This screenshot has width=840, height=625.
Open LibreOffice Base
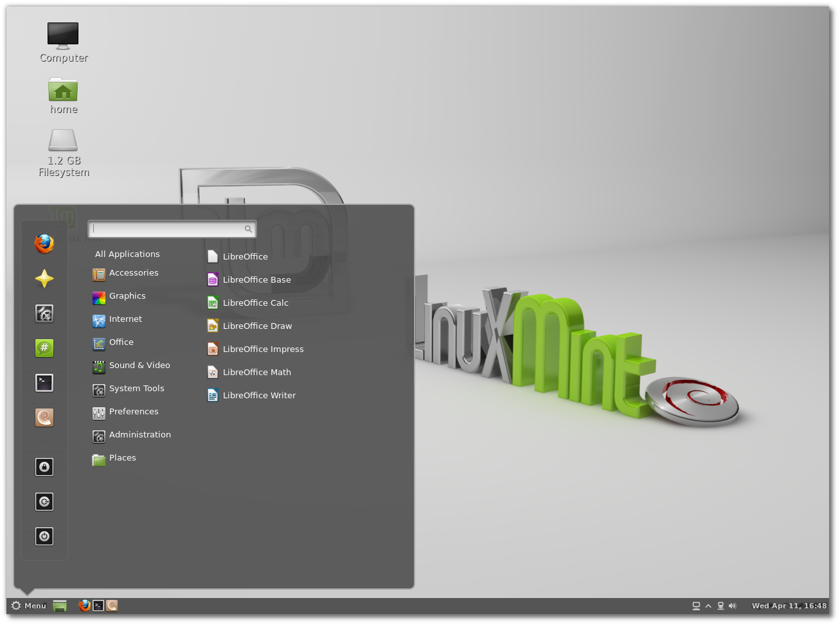coord(256,279)
